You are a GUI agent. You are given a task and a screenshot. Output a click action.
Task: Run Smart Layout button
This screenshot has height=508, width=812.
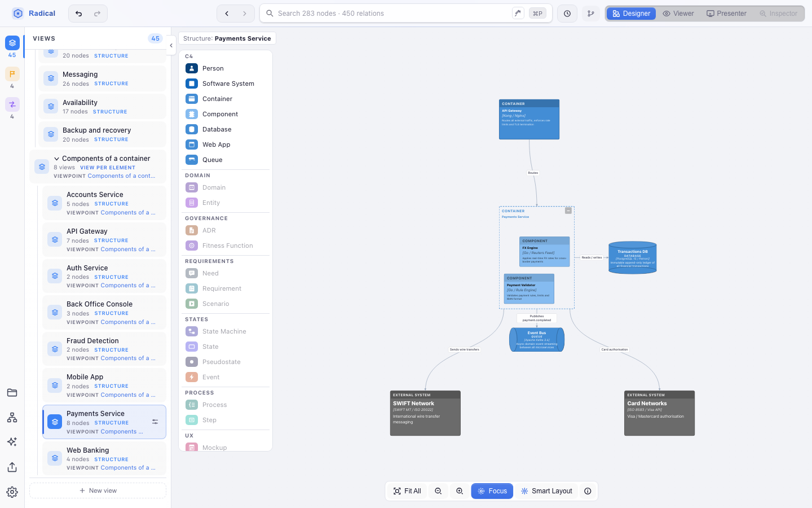[x=546, y=491]
